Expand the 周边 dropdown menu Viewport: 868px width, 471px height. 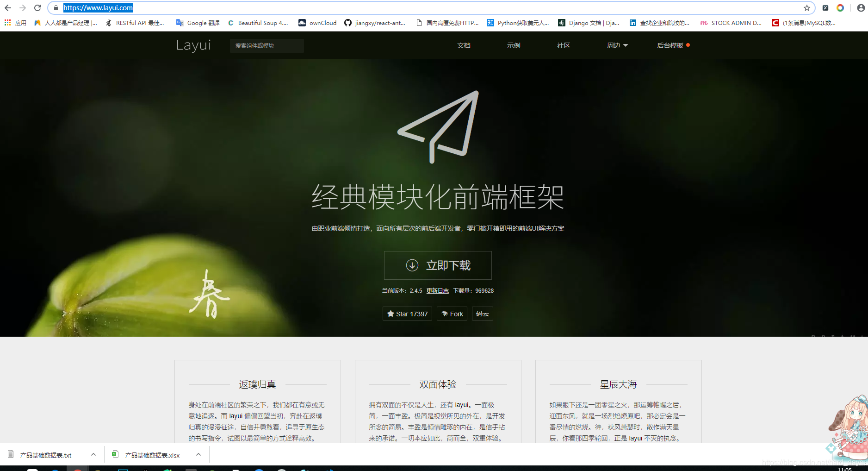pos(617,45)
